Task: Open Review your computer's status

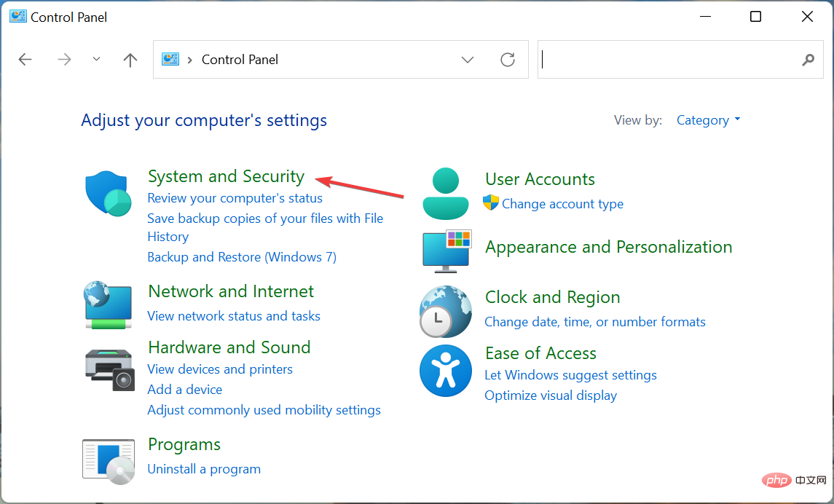Action: click(x=235, y=198)
